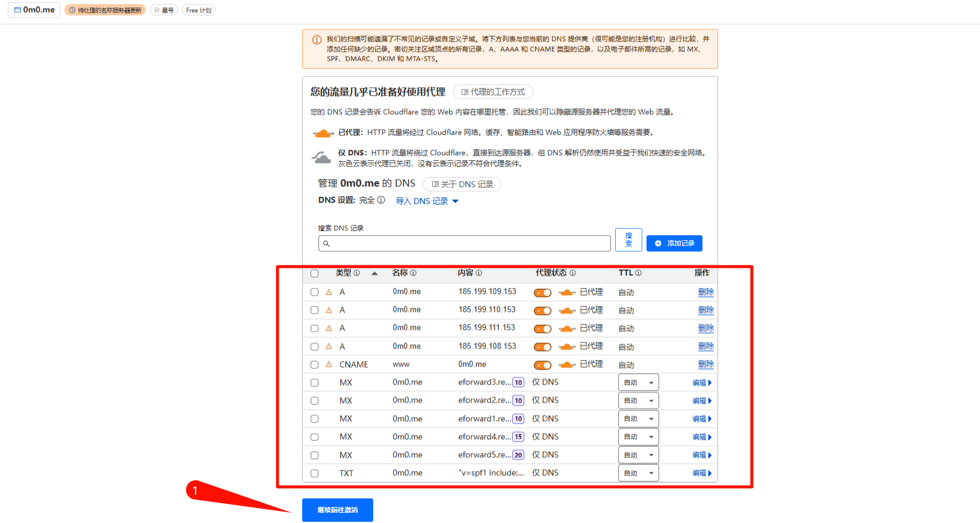Disable proxy toggle on the CNAME www record

pos(542,365)
